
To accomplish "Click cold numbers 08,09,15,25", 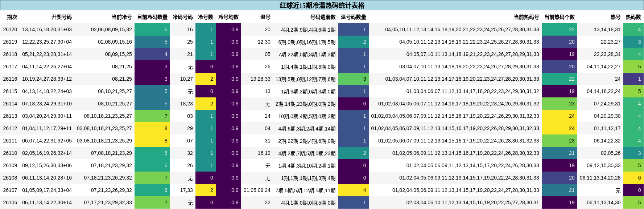I will click(119, 54).
